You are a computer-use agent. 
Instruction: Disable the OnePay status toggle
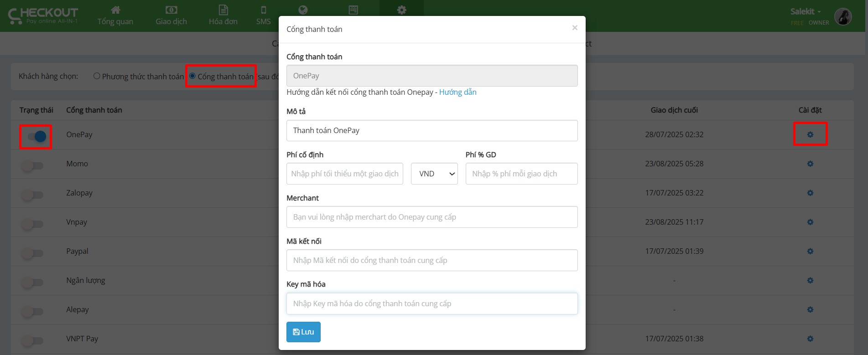click(x=36, y=136)
